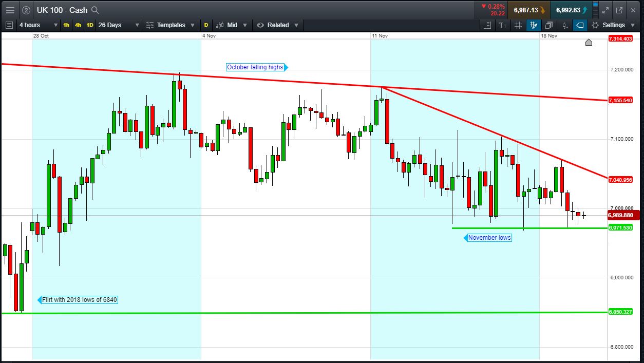Click the 11 Nov date label

tap(380, 35)
